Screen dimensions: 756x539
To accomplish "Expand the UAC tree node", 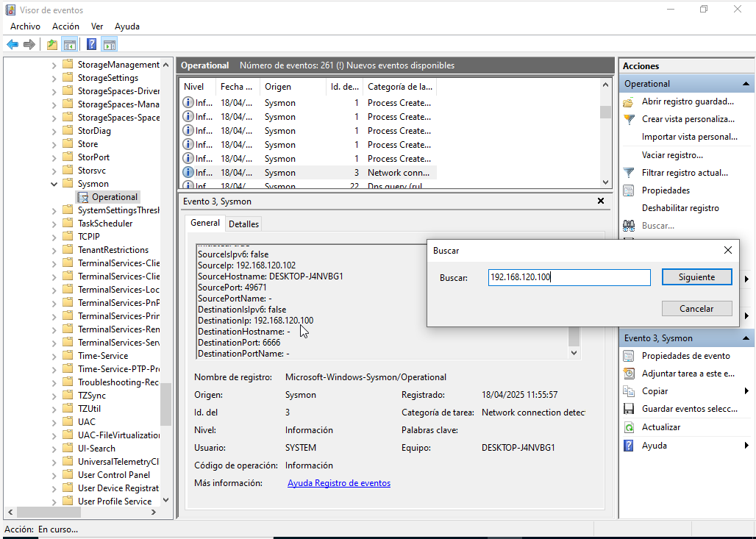I will click(x=54, y=422).
